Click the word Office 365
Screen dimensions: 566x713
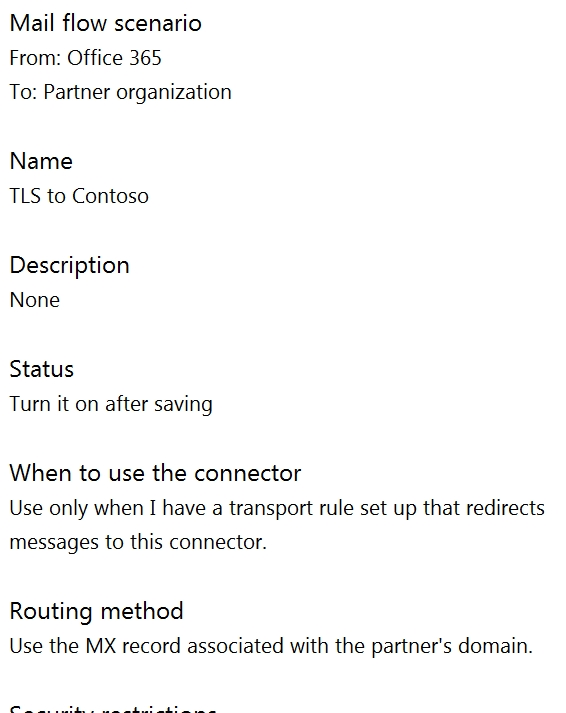[115, 58]
